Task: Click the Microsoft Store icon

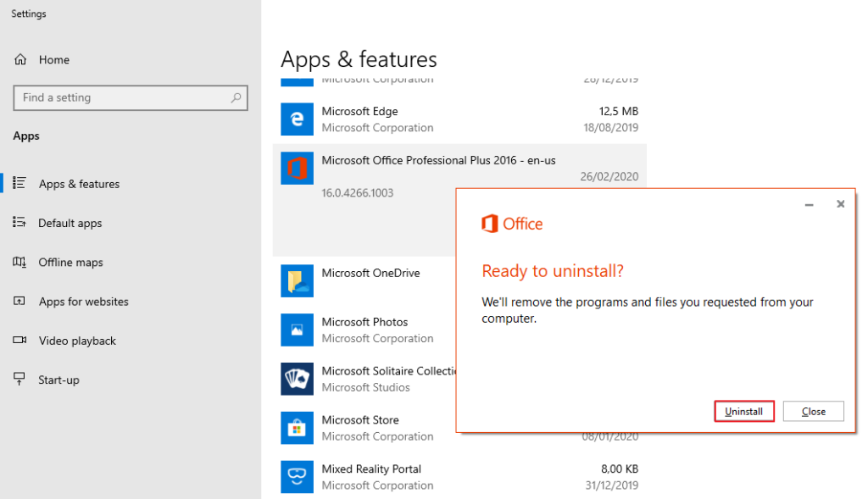Action: pyautogui.click(x=297, y=428)
